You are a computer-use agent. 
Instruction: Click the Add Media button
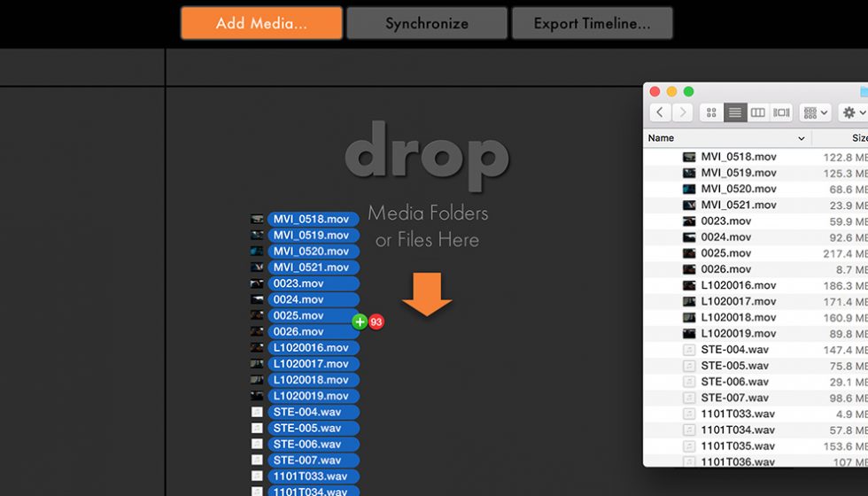click(x=261, y=24)
